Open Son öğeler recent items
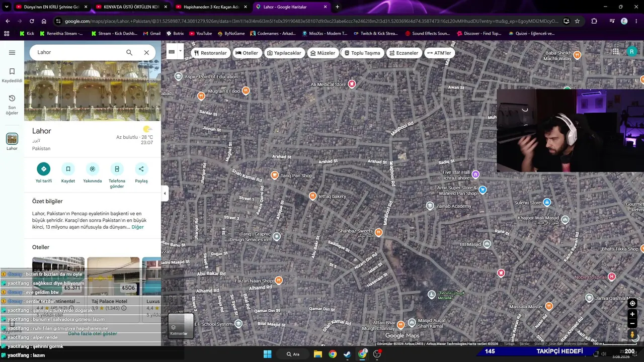This screenshot has height=362, width=644. [12, 98]
